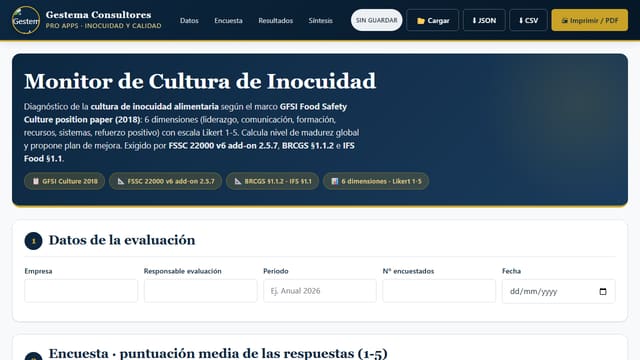640x360 pixels.
Task: Focus the Responsable evaluación field
Action: tap(200, 291)
